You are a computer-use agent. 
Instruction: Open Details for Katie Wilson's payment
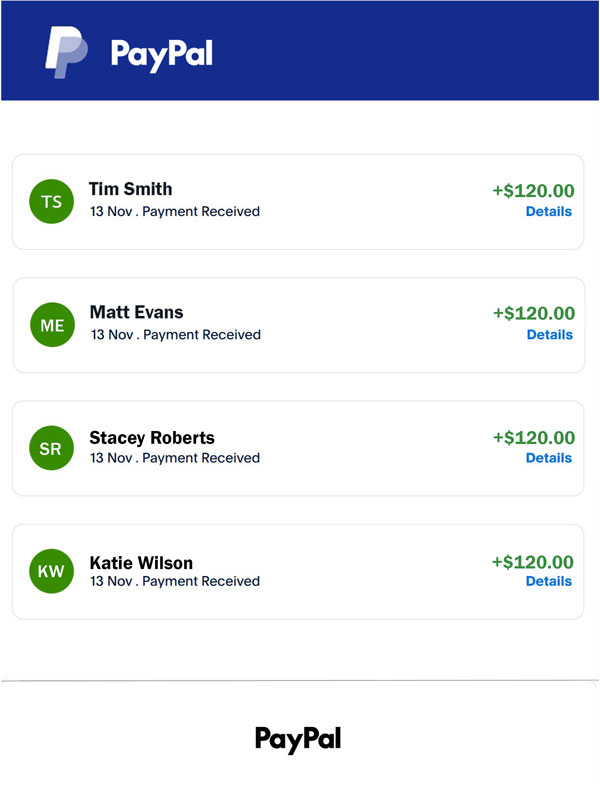pos(548,581)
